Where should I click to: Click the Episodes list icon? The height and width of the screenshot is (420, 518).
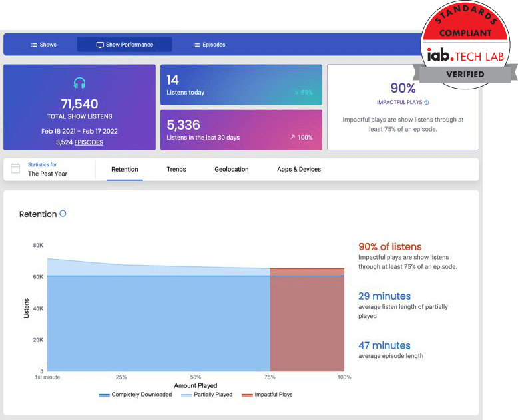pyautogui.click(x=196, y=45)
